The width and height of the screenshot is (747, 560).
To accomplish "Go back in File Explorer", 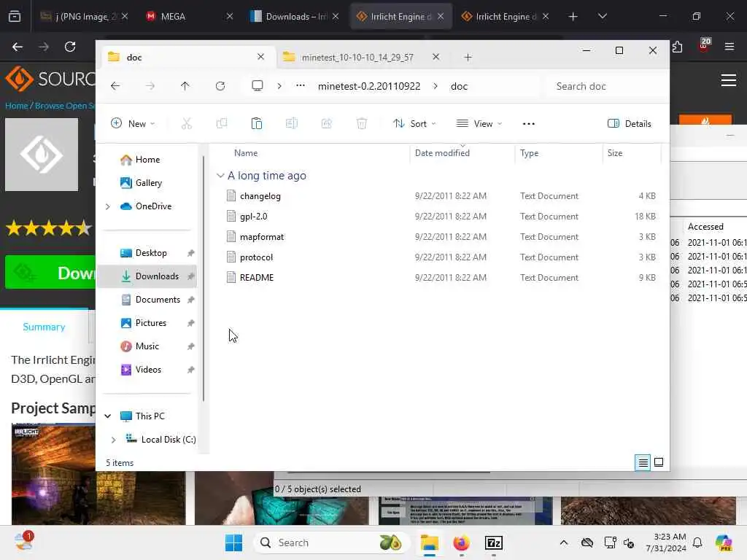I will (115, 86).
